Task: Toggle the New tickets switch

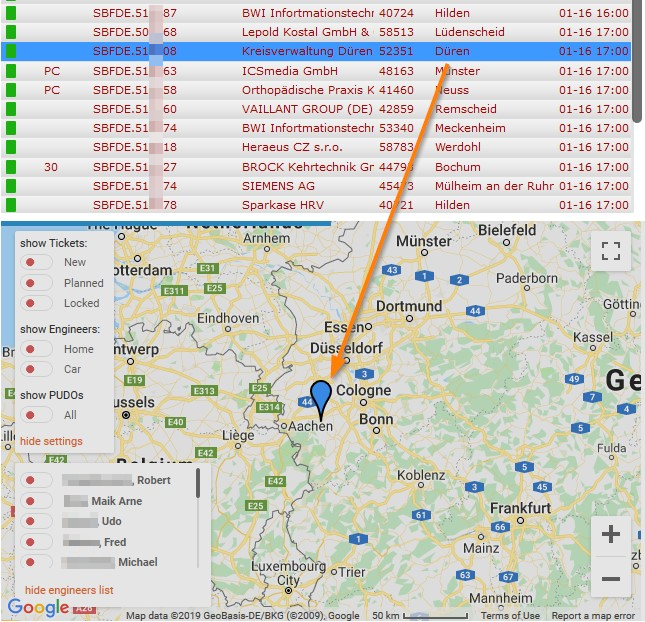Action: [36, 262]
